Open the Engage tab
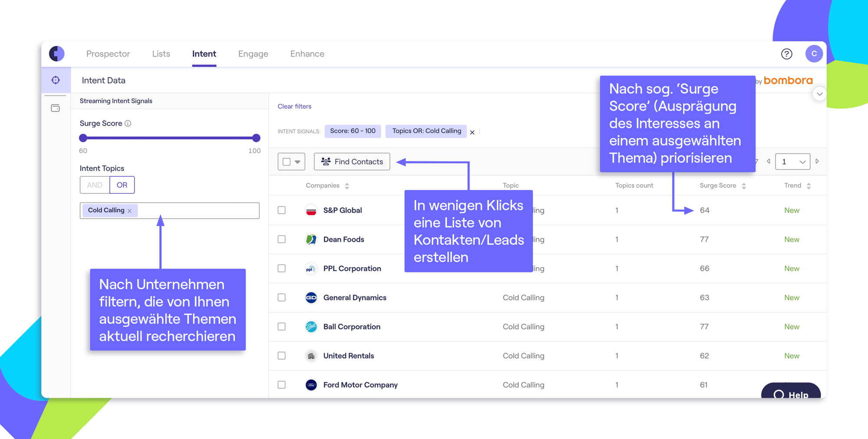Viewport: 868px width, 439px height. pyautogui.click(x=253, y=54)
